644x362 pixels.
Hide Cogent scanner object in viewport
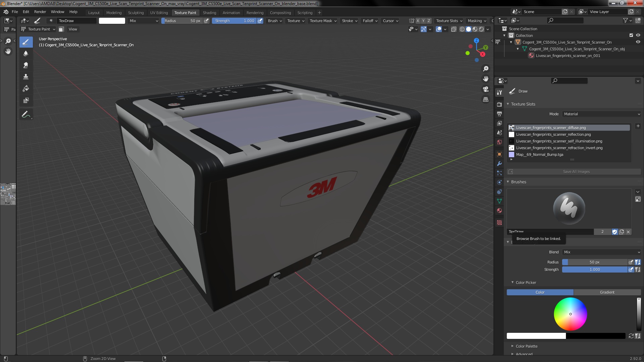point(638,42)
